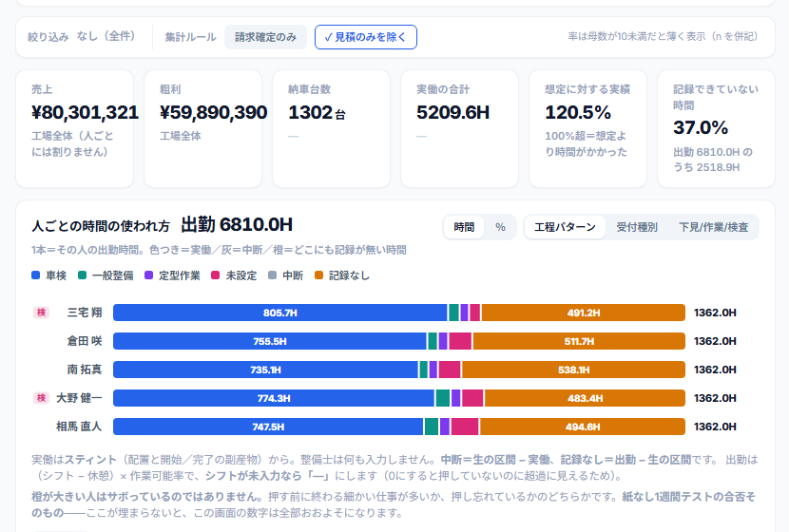Click 倉田 咲's orange 511.7H bar
The image size is (789, 532).
coord(579,341)
